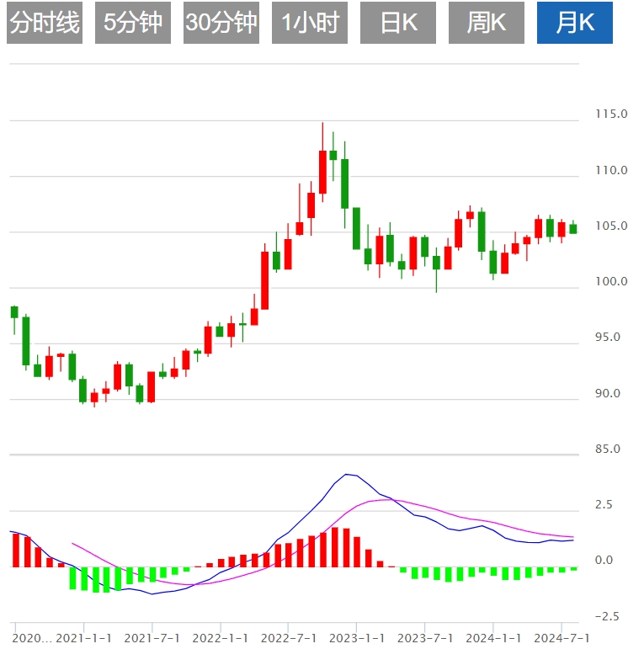Open the 1小时 chart tab

coord(310,23)
